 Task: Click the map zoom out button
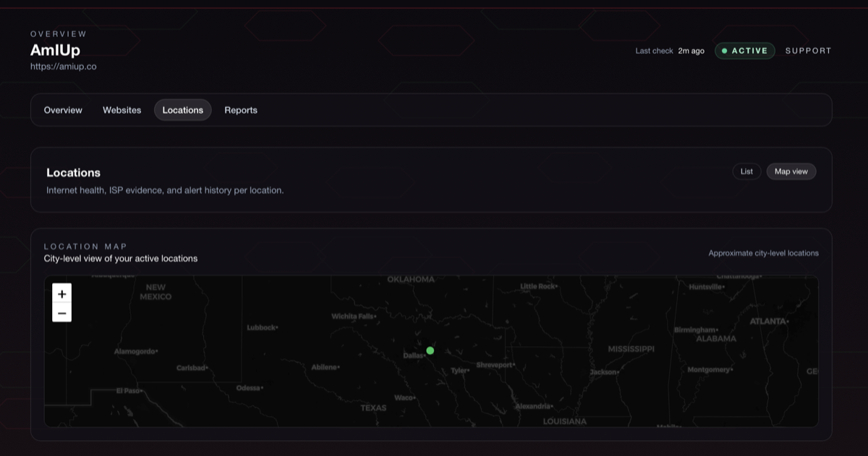coord(61,313)
